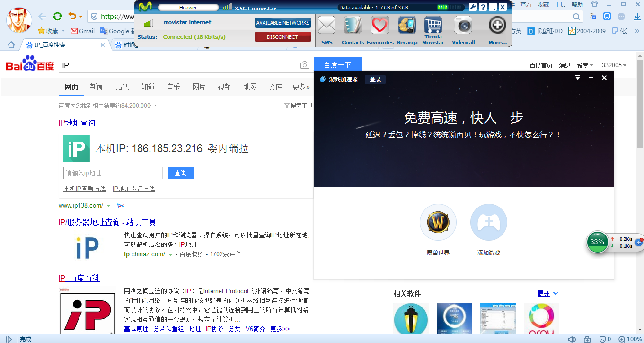Open the Recarga icon
Screen dimensions: 644x343
tap(407, 26)
